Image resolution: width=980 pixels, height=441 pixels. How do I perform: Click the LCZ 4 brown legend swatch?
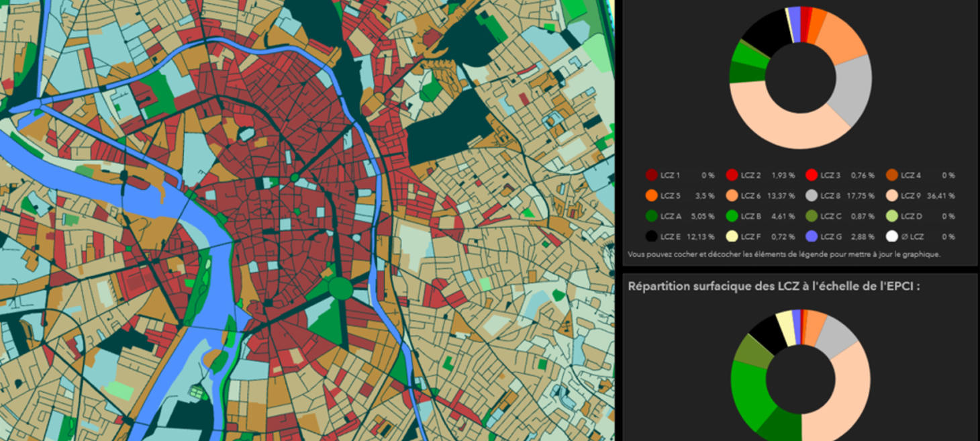click(x=892, y=176)
